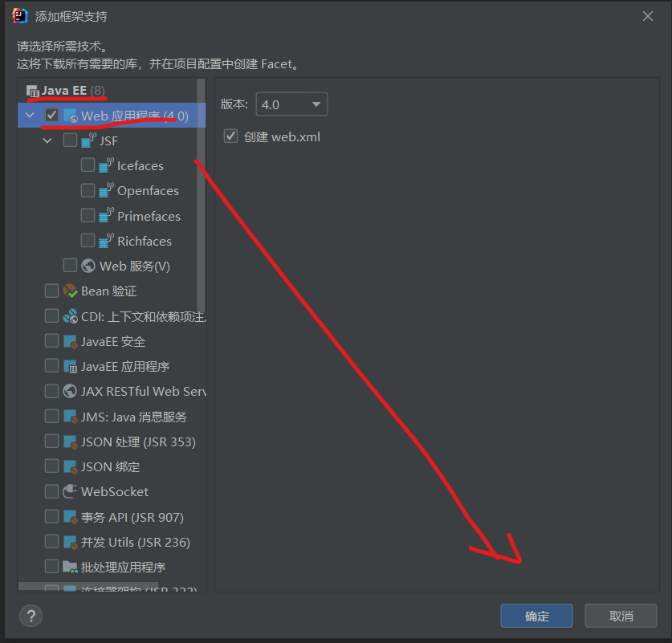
Task: Tick the Icefaces checkbox
Action: pos(88,165)
